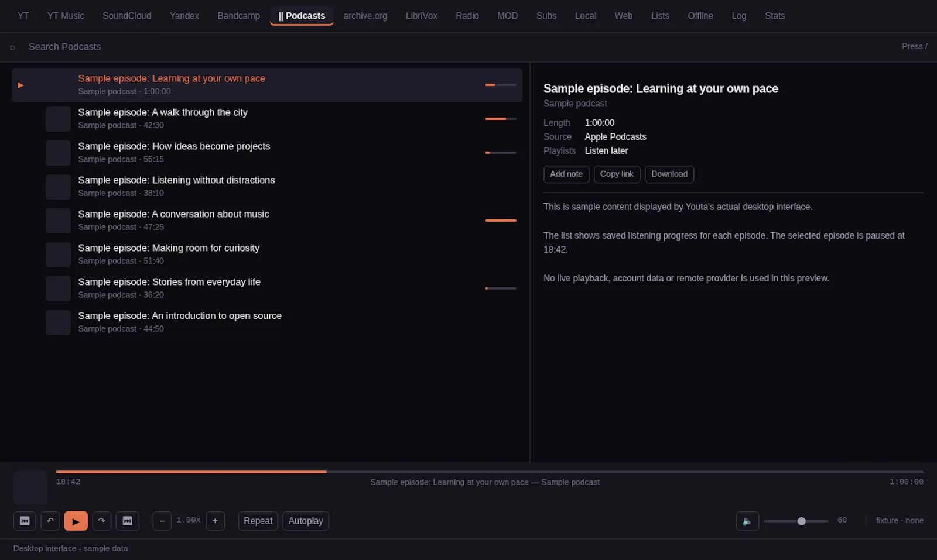This screenshot has height=560, width=937.
Task: Go to the Radio tab
Action: [x=467, y=16]
